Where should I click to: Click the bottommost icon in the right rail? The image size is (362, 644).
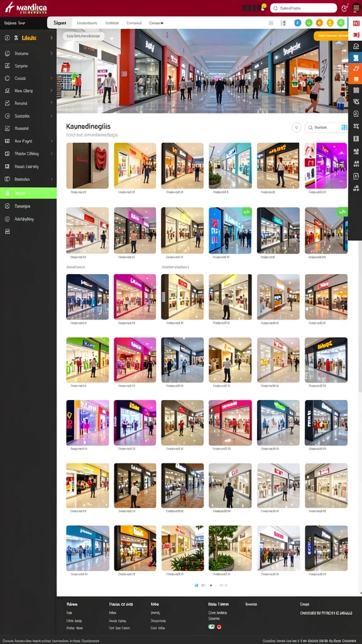[x=356, y=189]
